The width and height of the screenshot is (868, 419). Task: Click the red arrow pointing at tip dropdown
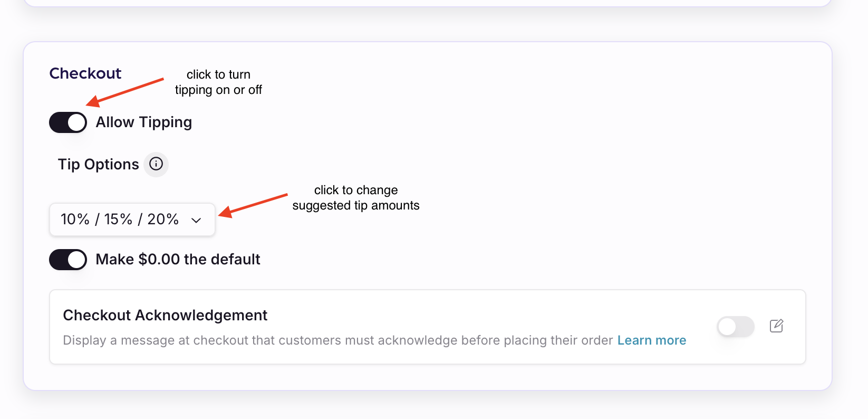click(x=253, y=204)
